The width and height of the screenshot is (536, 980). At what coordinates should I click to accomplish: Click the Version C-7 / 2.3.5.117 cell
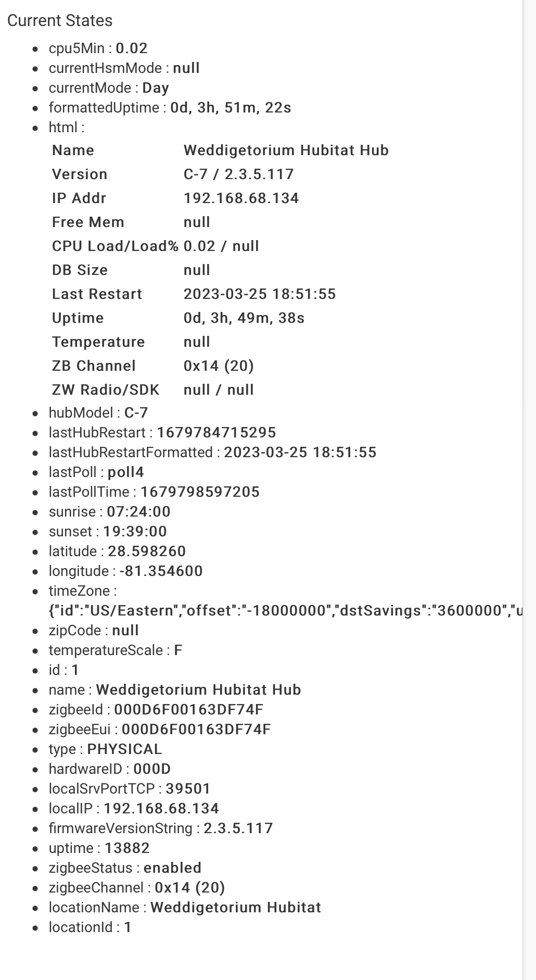(x=239, y=174)
